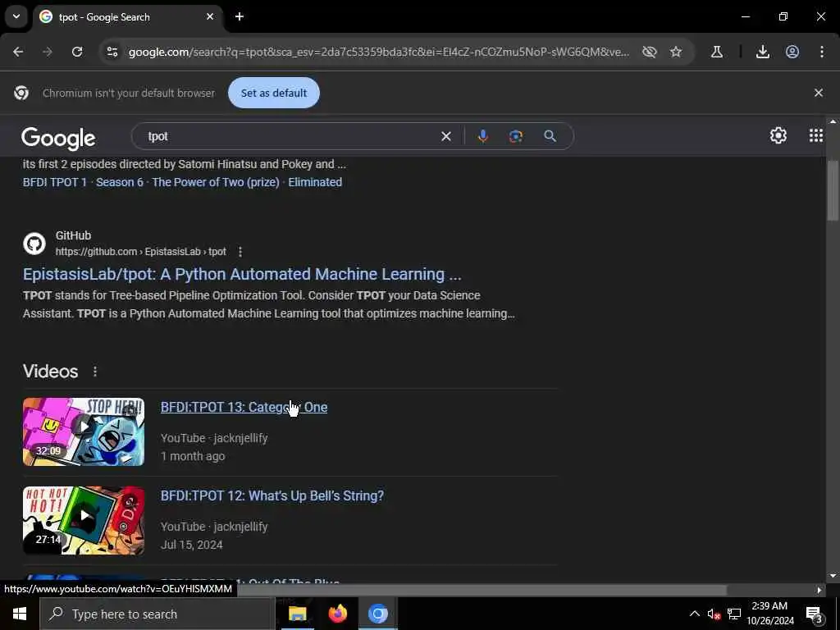Click the vertical scrollbar thumb
Viewport: 840px width, 630px height.
pos(833,190)
